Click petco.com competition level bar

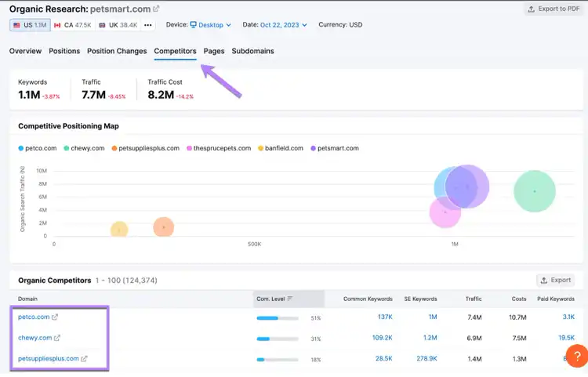[278, 317]
